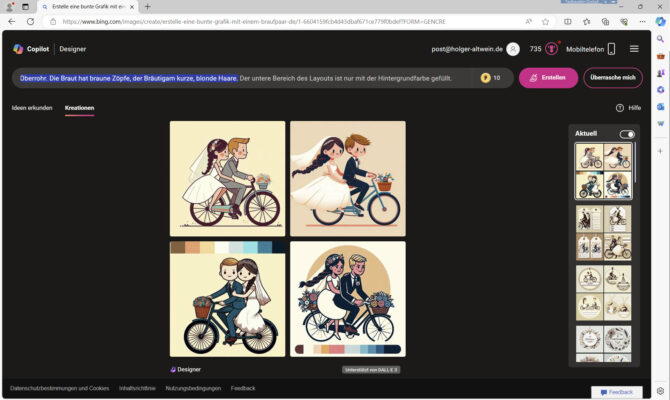Switch to Ideen erkunden tab

(32, 107)
